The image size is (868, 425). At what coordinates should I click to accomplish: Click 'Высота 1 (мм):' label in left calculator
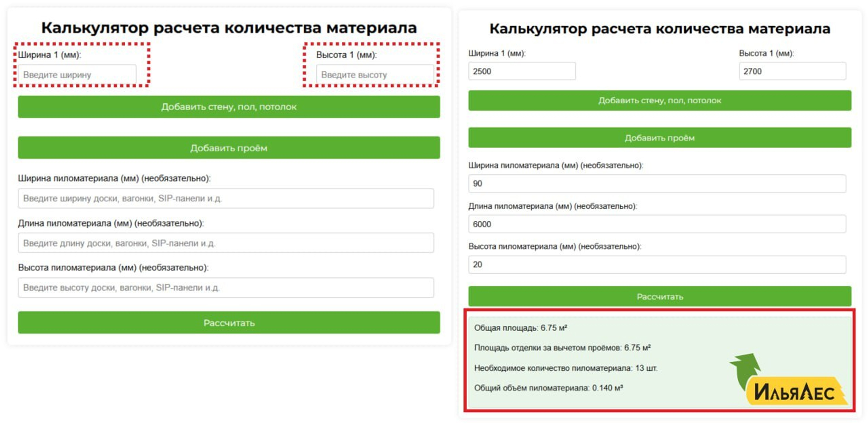346,55
